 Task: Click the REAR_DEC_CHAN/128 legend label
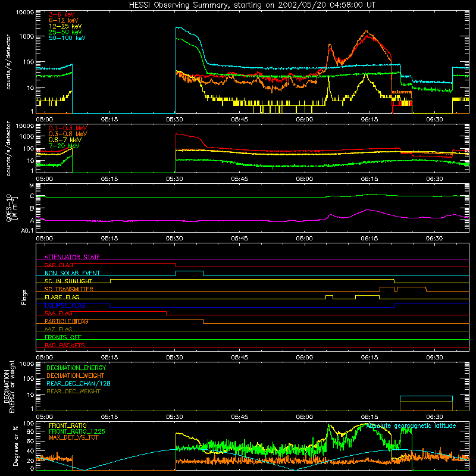79,384
